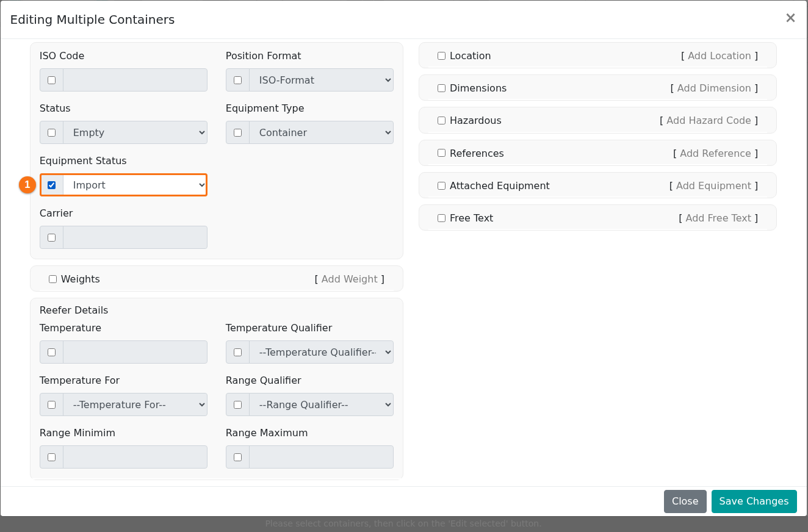Focus the Range Maximum input field
This screenshot has width=808, height=532.
(321, 457)
